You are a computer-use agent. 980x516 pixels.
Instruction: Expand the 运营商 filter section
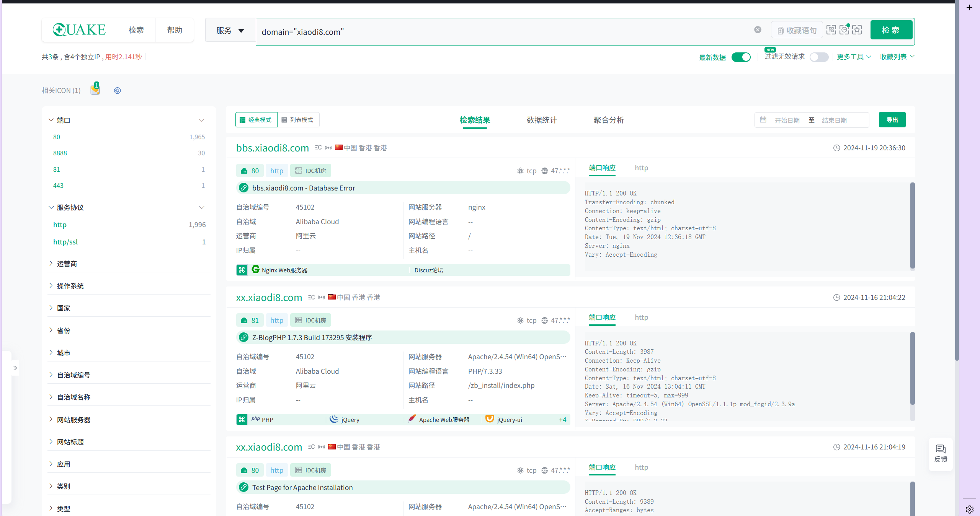tap(67, 264)
